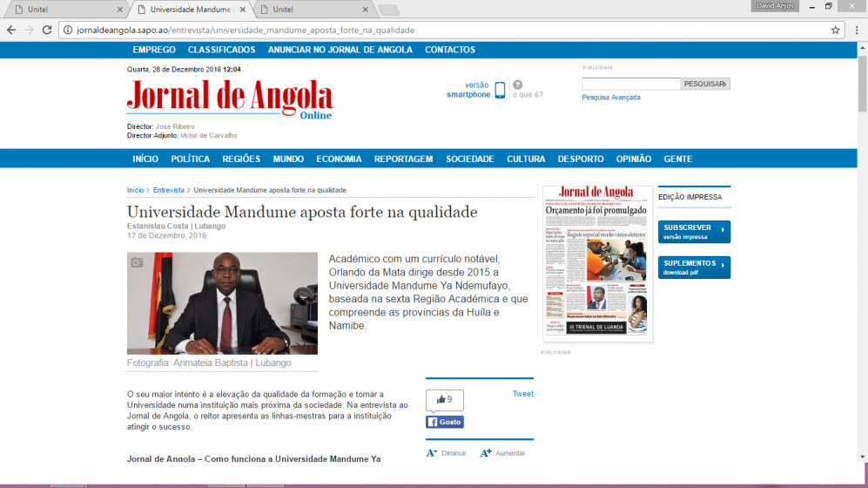Click the EDIÇÃO IMPRESSA heading

point(690,197)
